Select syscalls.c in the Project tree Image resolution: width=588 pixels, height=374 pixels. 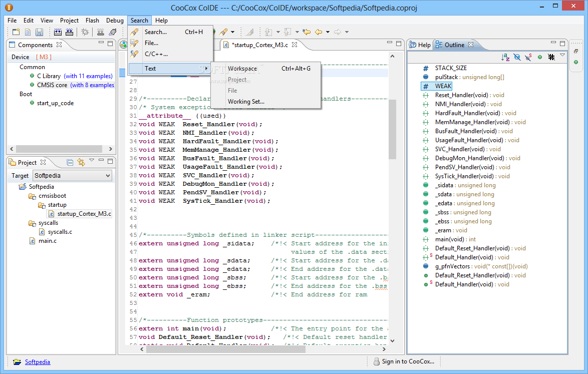tap(60, 232)
